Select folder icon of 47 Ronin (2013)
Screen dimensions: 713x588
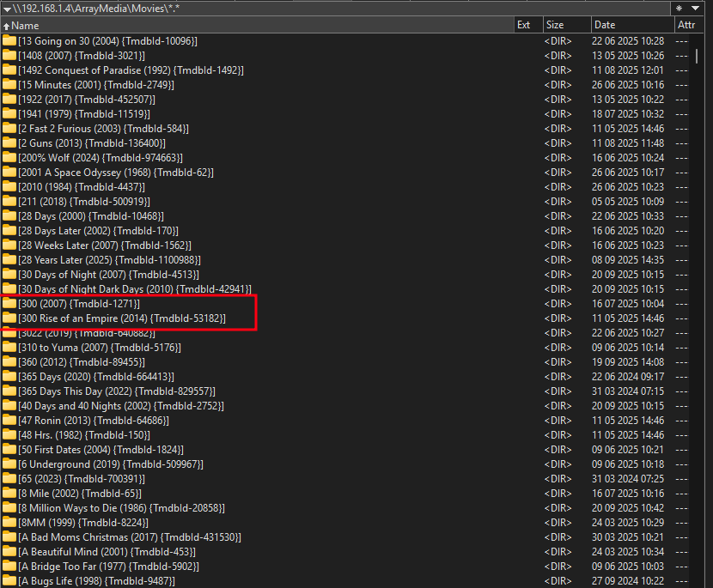(9, 421)
